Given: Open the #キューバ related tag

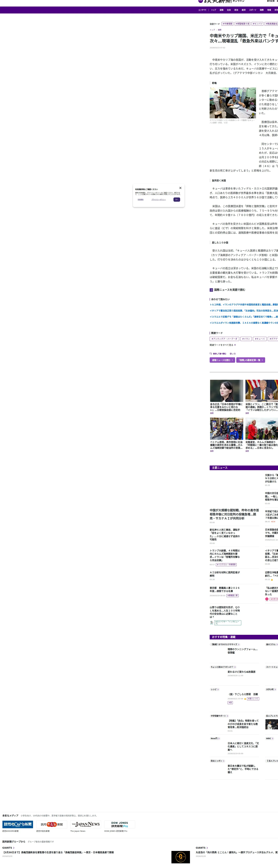Looking at the screenshot, I should coord(260,339).
